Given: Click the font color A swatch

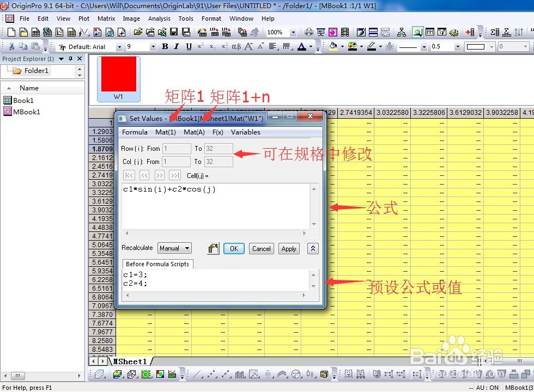Looking at the screenshot, I should (302, 47).
